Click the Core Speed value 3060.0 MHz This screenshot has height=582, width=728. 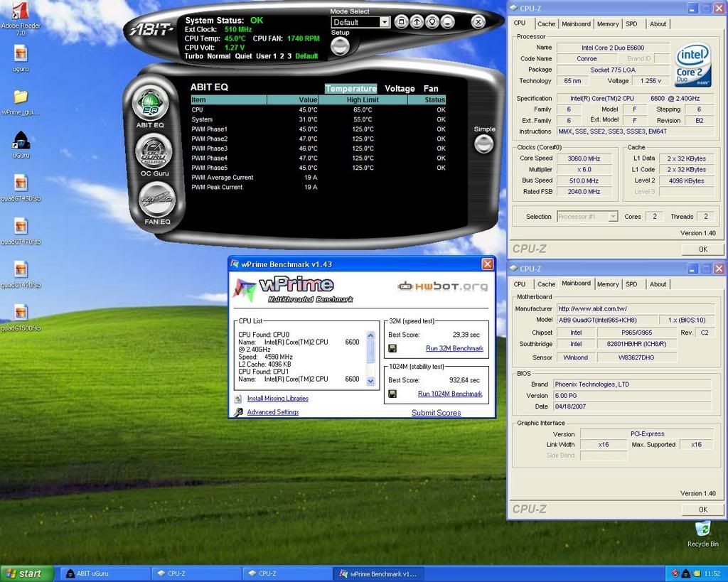[584, 158]
